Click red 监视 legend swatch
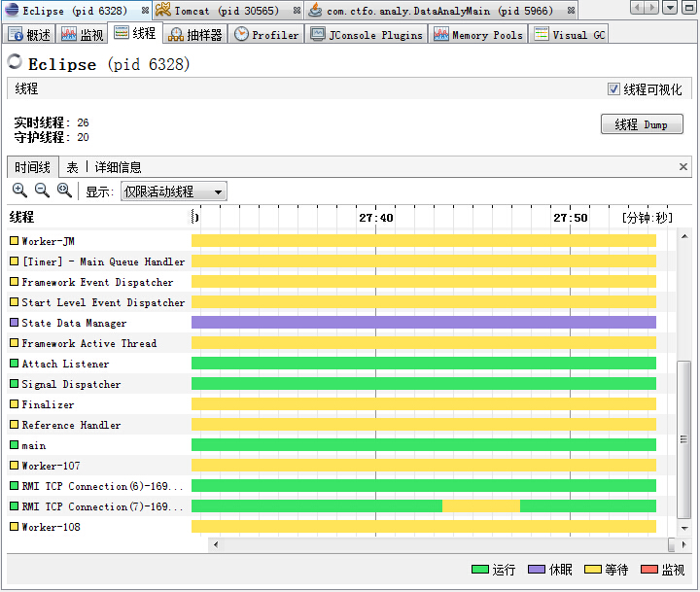 [x=649, y=570]
